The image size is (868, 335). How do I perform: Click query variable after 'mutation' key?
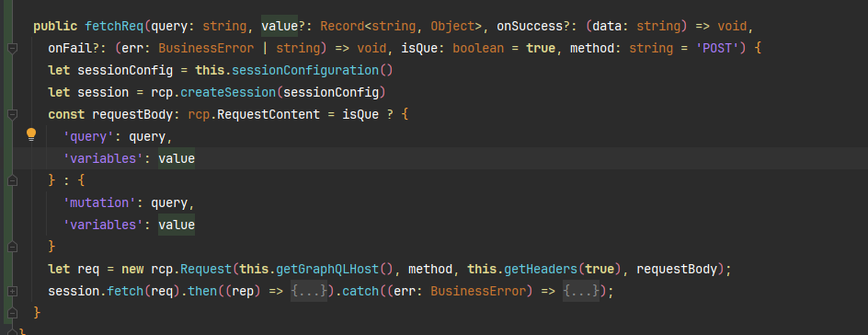click(169, 202)
